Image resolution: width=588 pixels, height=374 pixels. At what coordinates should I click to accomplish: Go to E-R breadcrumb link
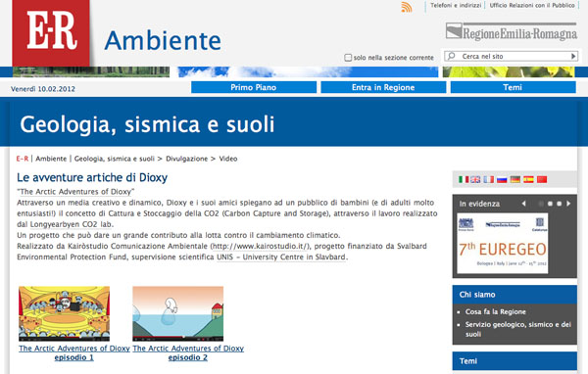click(23, 159)
